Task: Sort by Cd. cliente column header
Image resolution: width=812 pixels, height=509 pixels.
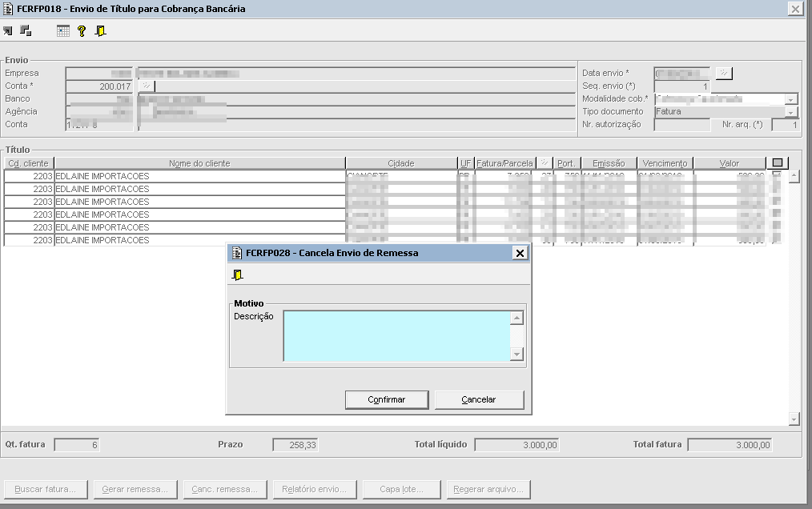Action: [x=29, y=163]
